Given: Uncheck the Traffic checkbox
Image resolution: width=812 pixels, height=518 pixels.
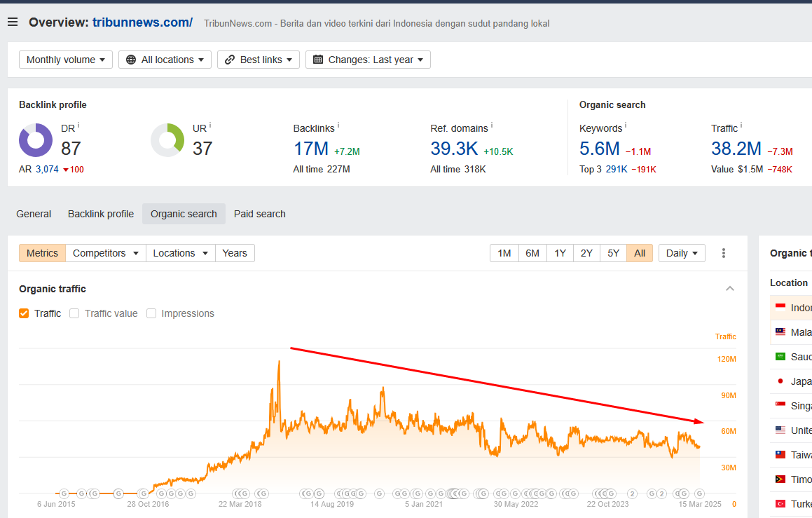Looking at the screenshot, I should click(x=24, y=313).
